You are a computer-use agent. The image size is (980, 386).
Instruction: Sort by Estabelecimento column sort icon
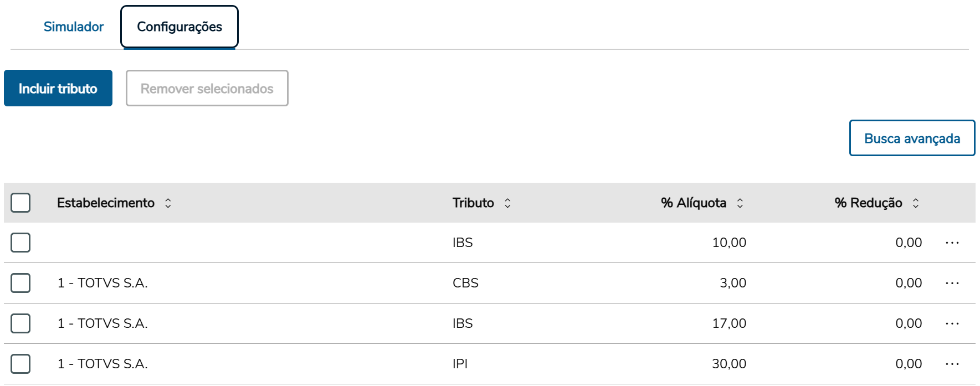click(168, 203)
